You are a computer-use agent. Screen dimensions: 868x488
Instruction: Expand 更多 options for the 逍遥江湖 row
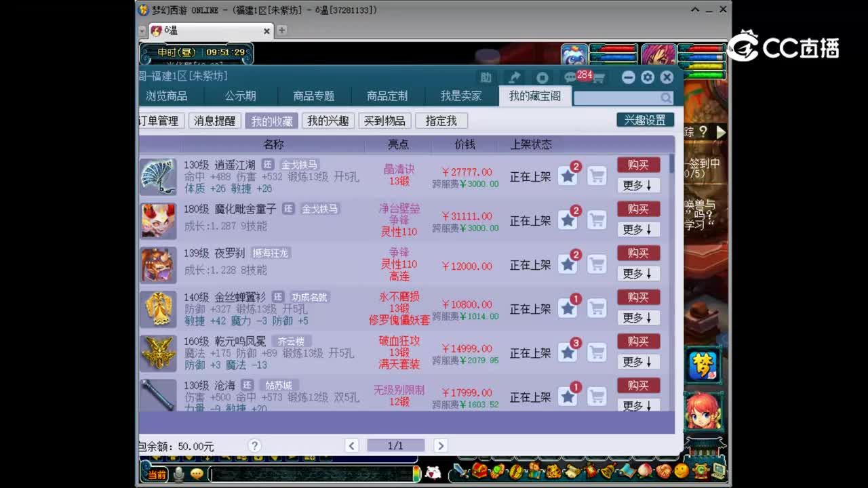pyautogui.click(x=638, y=185)
